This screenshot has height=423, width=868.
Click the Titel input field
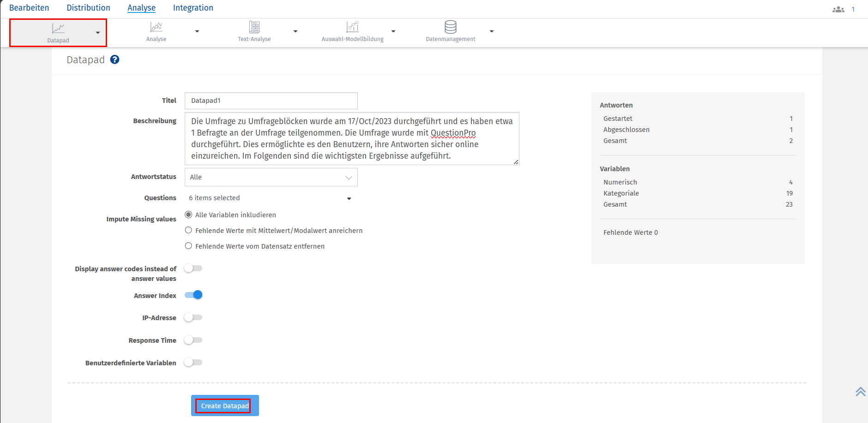(x=271, y=101)
